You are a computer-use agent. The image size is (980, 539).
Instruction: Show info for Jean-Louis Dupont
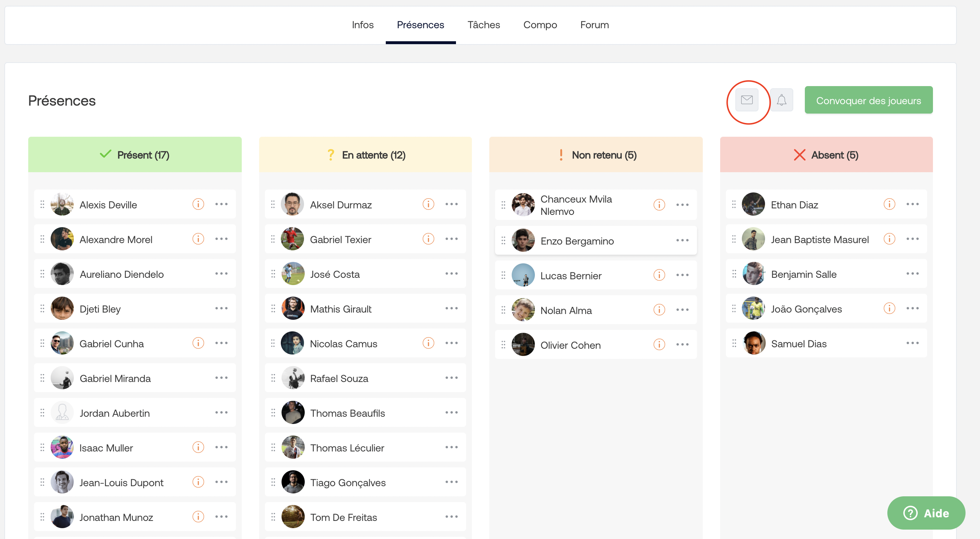click(198, 482)
